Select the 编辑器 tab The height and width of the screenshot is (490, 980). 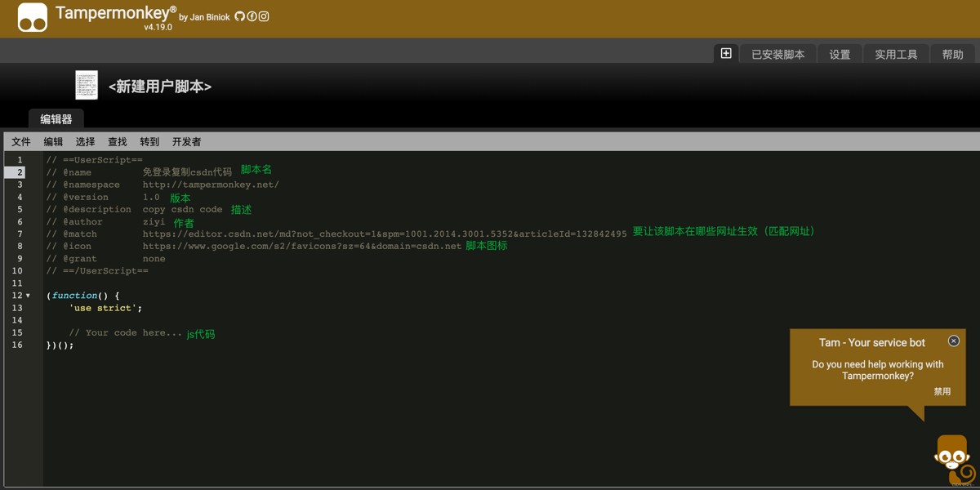click(x=56, y=118)
